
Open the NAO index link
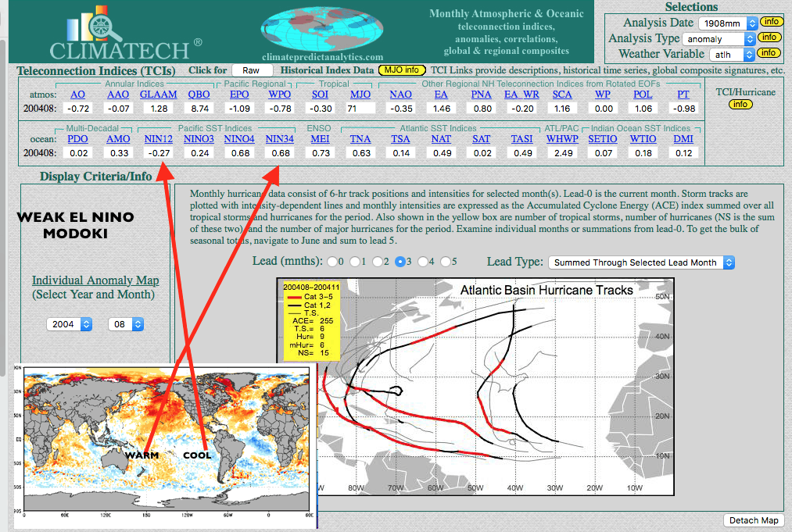click(400, 95)
